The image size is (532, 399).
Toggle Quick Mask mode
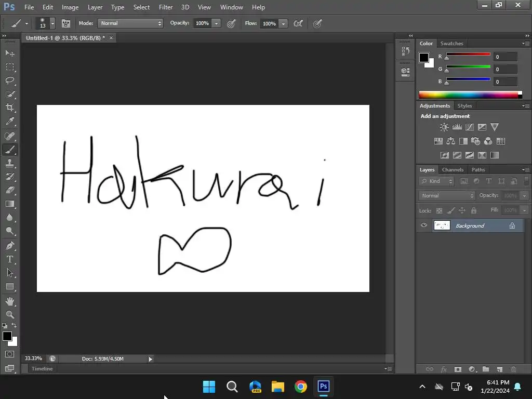point(9,354)
